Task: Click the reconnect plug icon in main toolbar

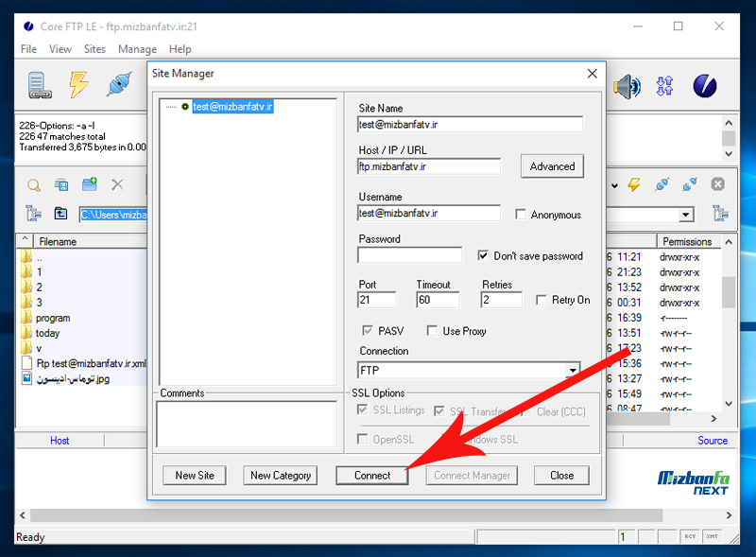Action: pyautogui.click(x=119, y=84)
